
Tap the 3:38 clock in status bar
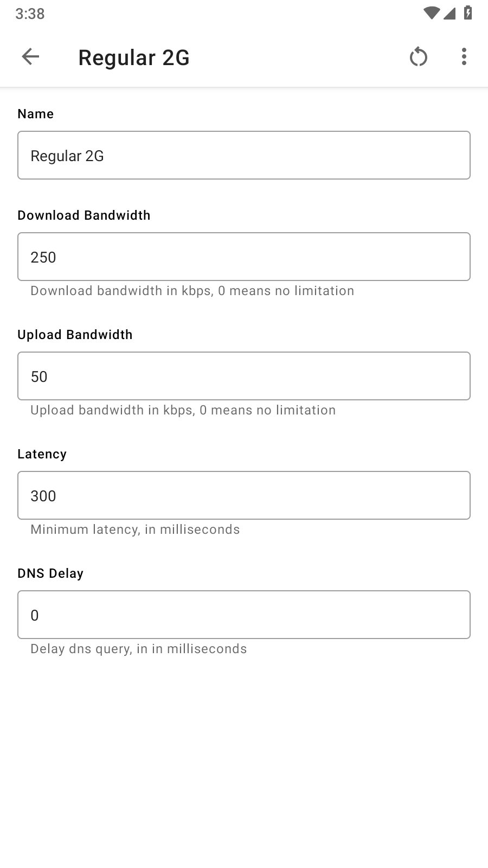(30, 14)
